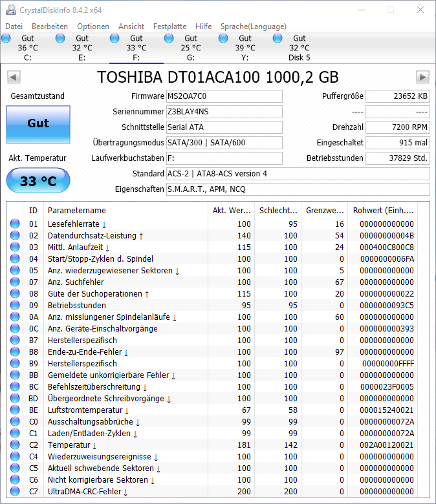Click status icon of row ID B9
This screenshot has height=504, width=436.
click(x=15, y=363)
